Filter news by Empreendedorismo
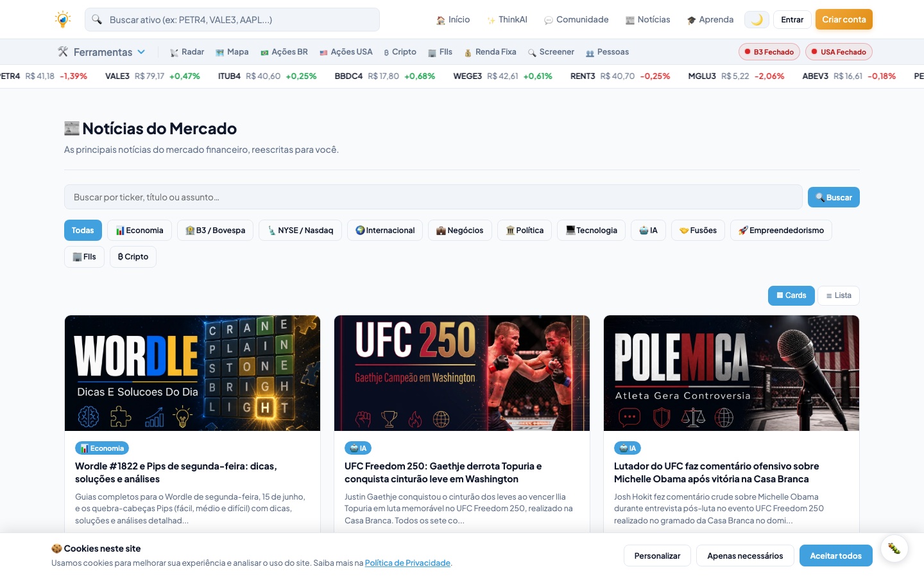 781,231
